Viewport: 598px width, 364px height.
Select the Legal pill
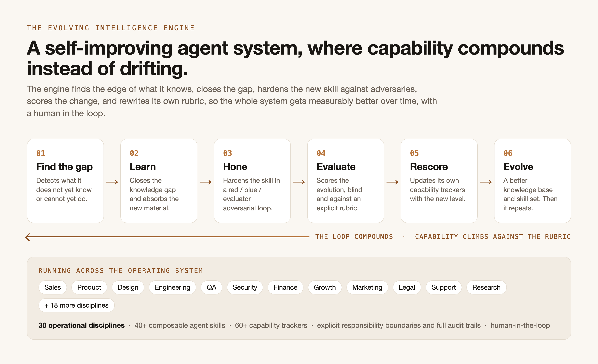click(407, 287)
